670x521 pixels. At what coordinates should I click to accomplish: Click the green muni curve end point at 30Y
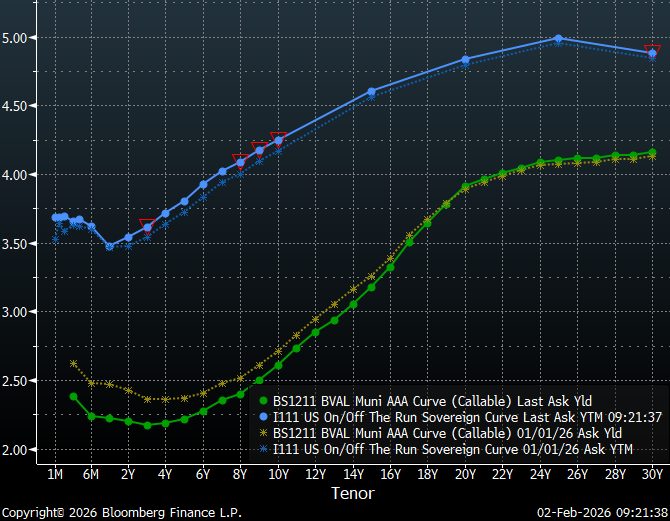pos(652,153)
